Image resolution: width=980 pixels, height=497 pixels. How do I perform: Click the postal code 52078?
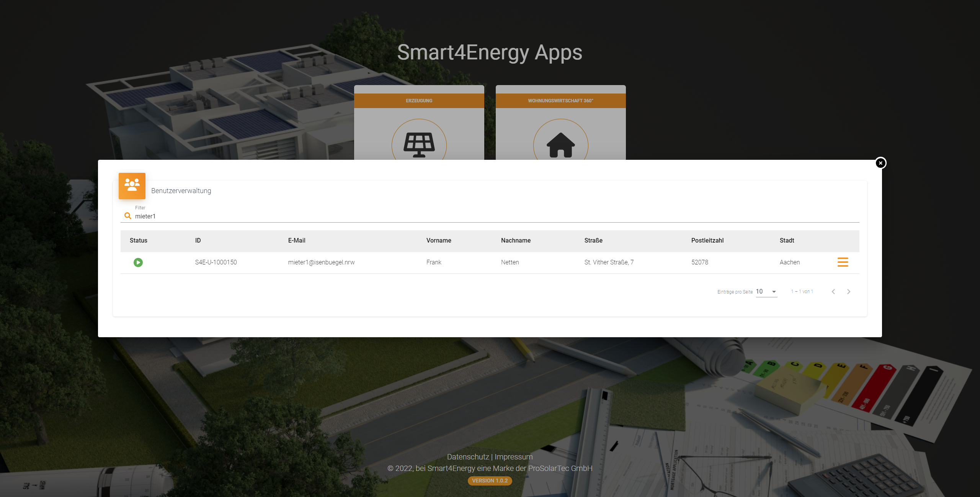click(700, 262)
